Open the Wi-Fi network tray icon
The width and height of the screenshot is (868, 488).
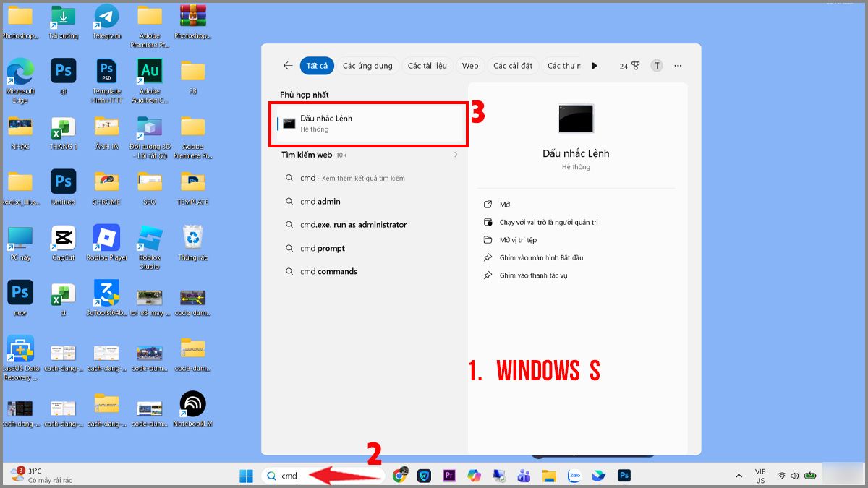pos(782,476)
